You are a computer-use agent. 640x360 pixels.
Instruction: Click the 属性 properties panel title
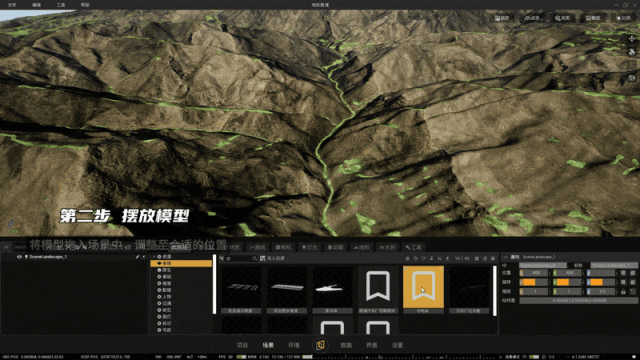[x=515, y=257]
